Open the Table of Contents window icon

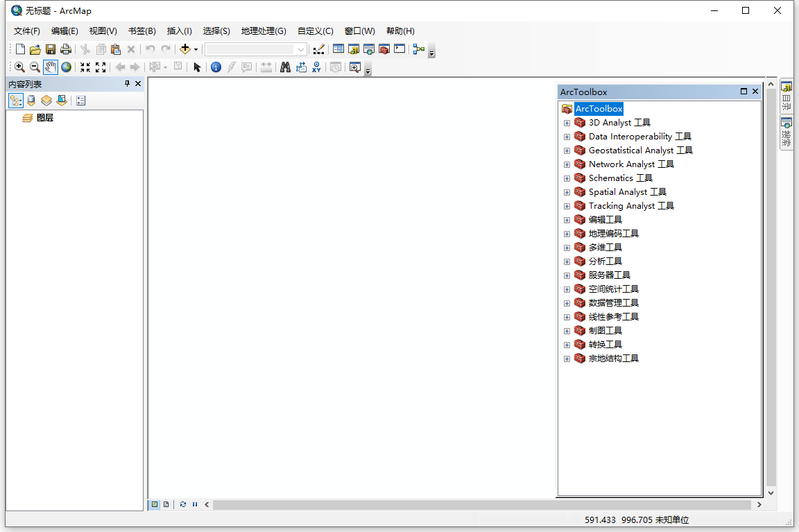coord(338,49)
